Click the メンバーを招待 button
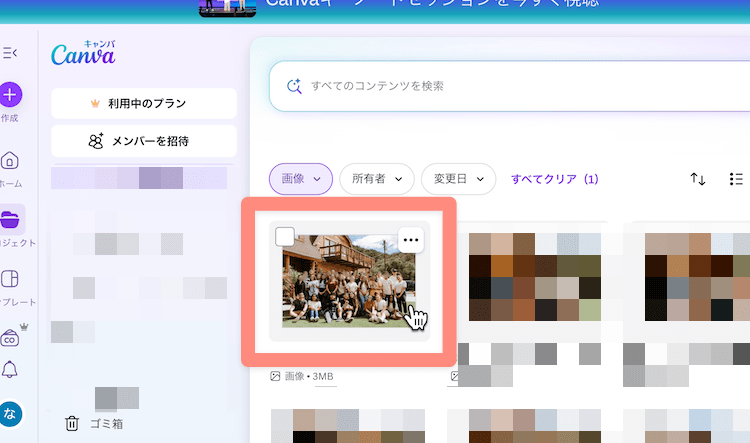 coord(144,141)
